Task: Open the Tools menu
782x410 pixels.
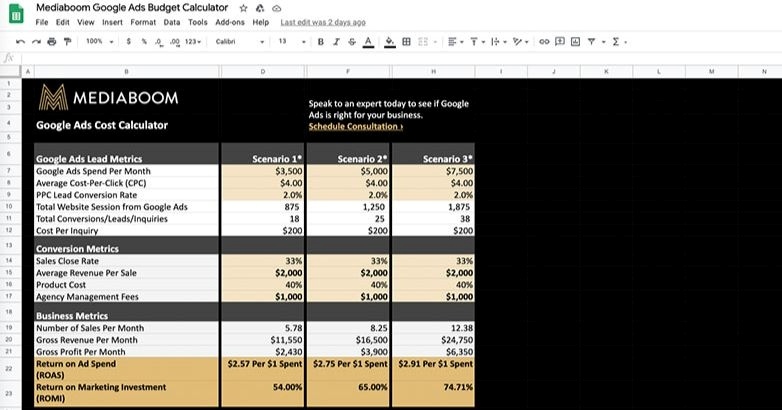Action: [x=197, y=22]
